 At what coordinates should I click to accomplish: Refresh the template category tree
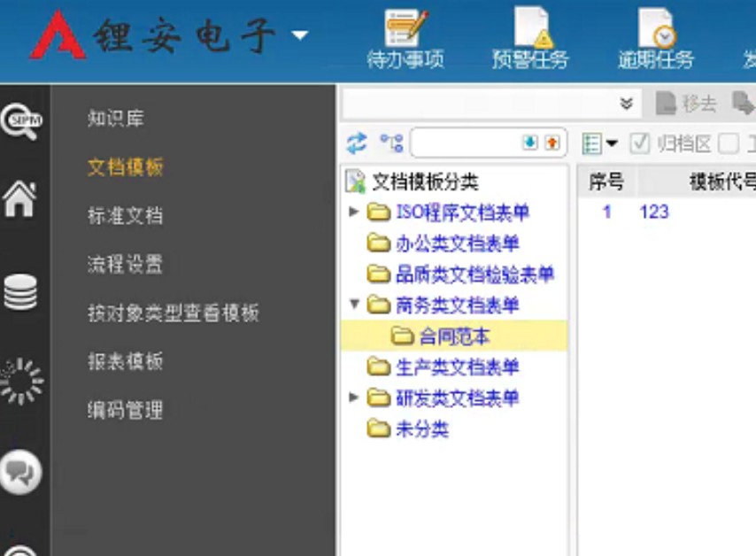[356, 143]
